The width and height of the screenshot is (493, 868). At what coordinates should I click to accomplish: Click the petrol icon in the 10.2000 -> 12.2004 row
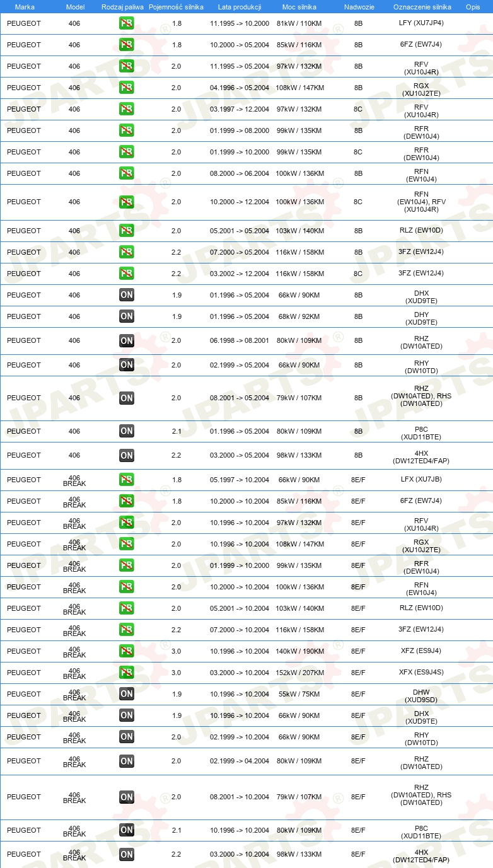pyautogui.click(x=126, y=202)
